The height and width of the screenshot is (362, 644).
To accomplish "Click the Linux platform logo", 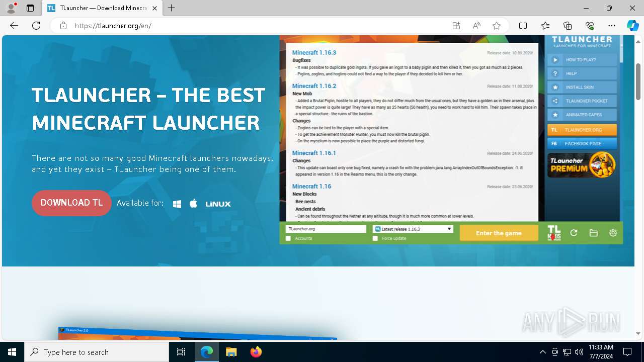I will coord(218,204).
